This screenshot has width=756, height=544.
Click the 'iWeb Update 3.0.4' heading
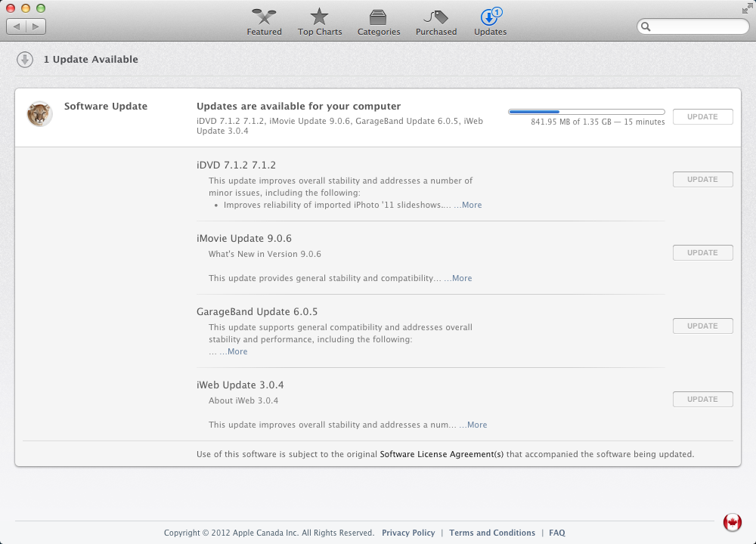[x=240, y=385]
